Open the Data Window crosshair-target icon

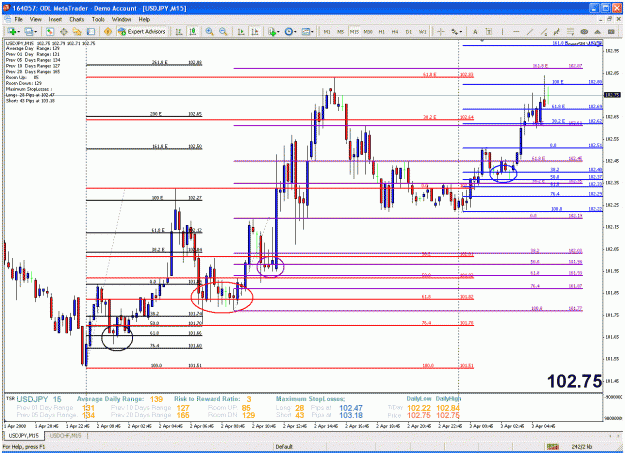[x=63, y=32]
